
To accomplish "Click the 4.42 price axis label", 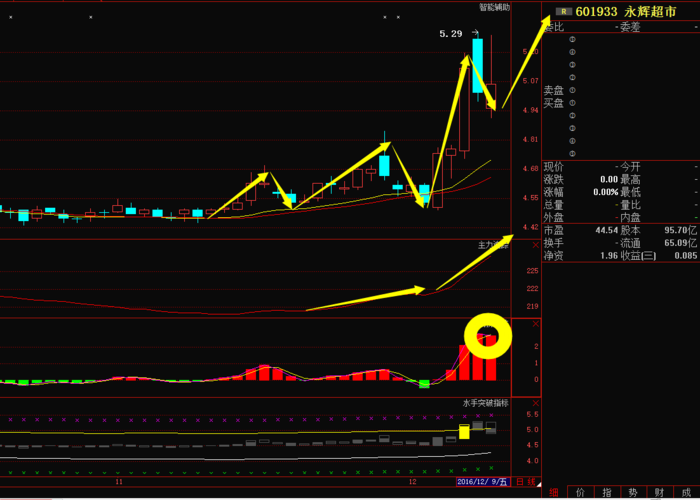I will tap(531, 227).
